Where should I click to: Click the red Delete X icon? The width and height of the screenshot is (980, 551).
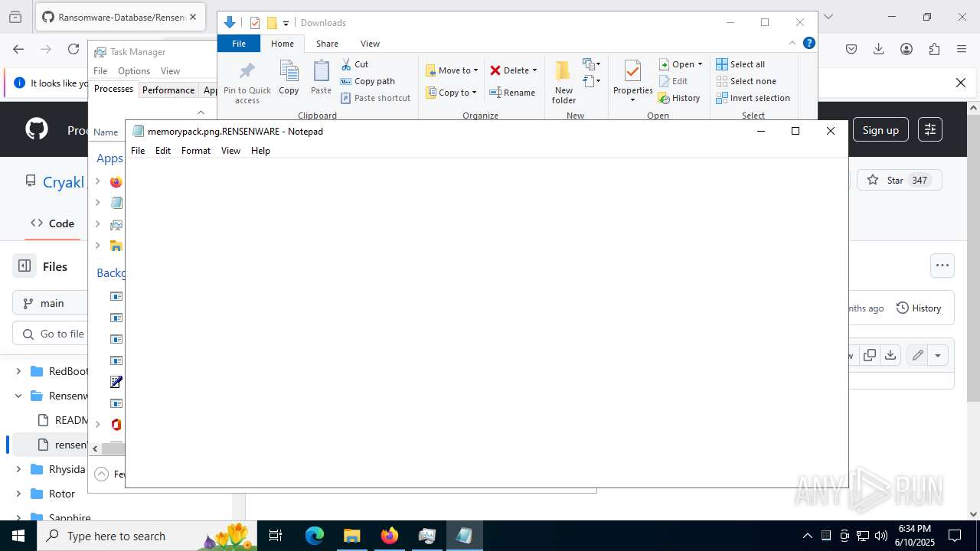(495, 70)
